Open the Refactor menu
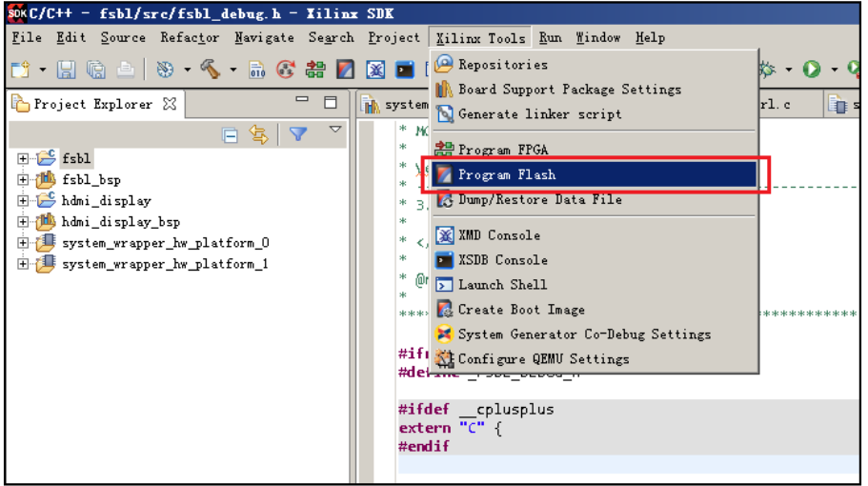The image size is (868, 486). [190, 37]
